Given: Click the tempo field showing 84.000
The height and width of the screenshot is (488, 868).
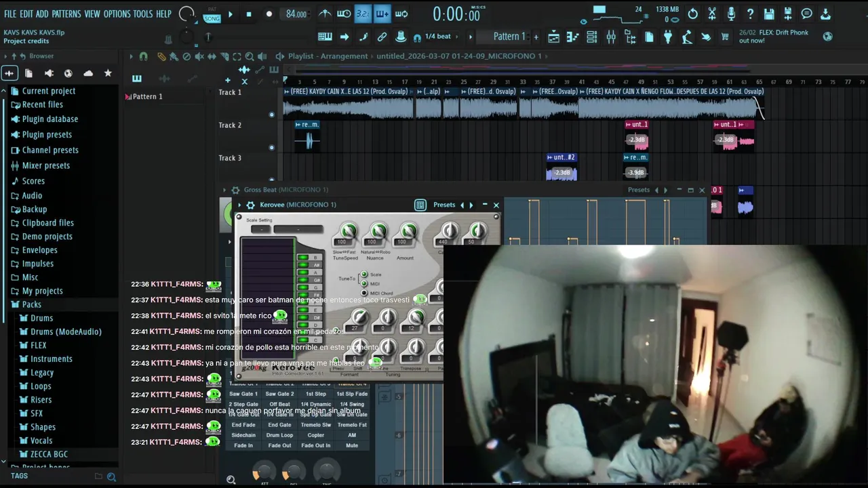Looking at the screenshot, I should click(x=296, y=14).
